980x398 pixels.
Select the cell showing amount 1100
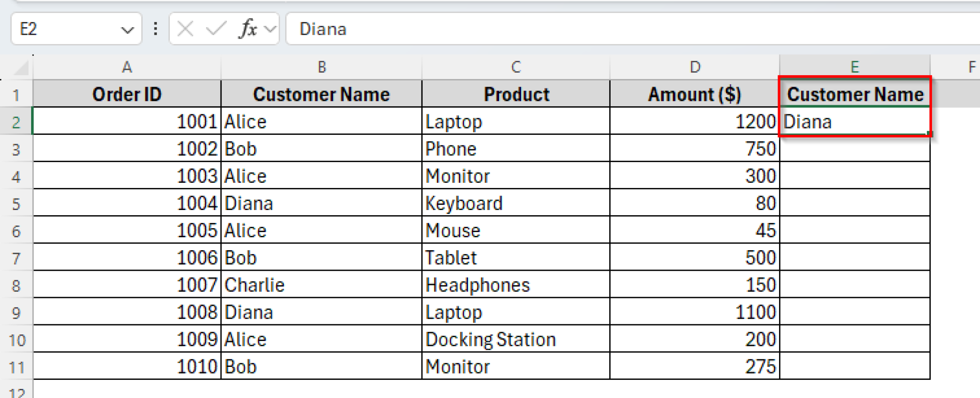coord(694,312)
